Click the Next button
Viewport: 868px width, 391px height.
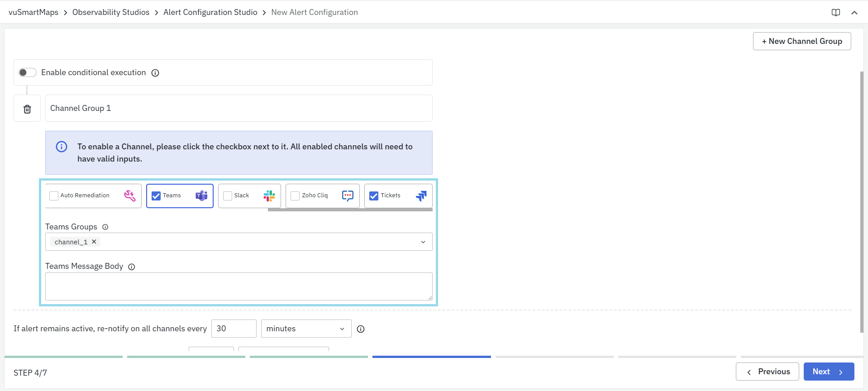828,372
